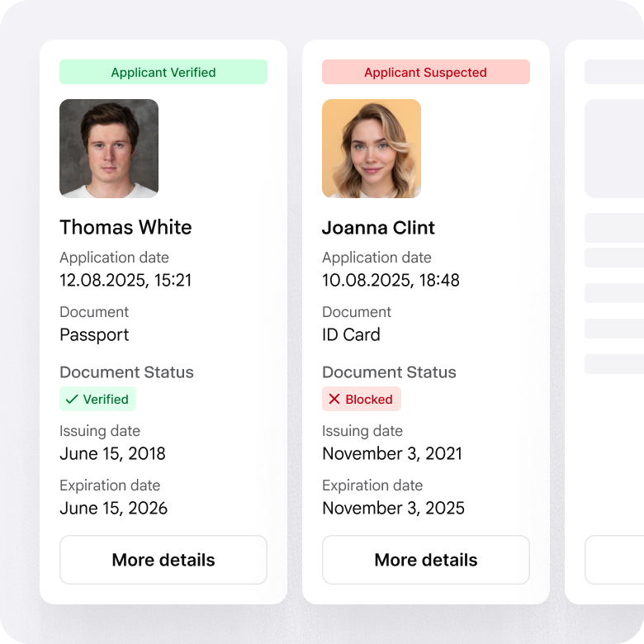This screenshot has height=644, width=644.
Task: Select Joanna Clint's profile photo
Action: pos(372,149)
